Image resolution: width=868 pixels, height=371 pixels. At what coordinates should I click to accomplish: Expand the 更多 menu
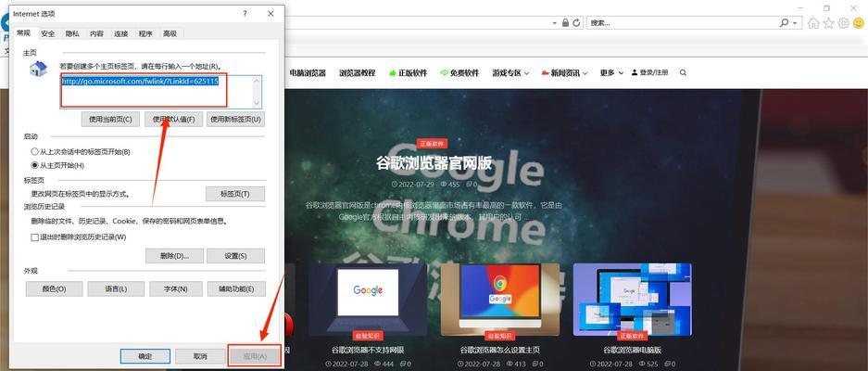[611, 72]
